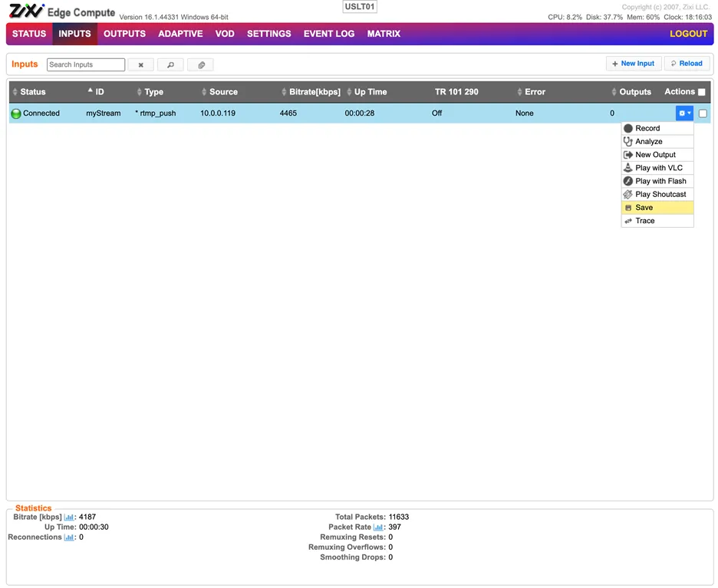Click the magnifier search button

point(170,65)
